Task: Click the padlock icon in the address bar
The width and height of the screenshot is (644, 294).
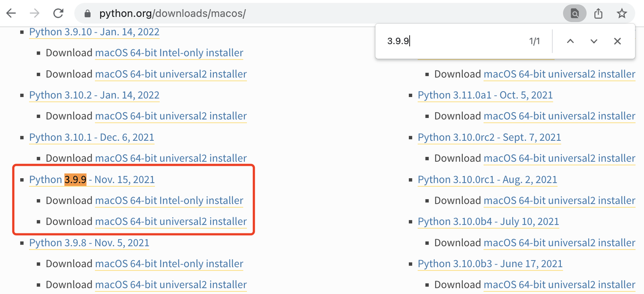Action: (x=87, y=13)
